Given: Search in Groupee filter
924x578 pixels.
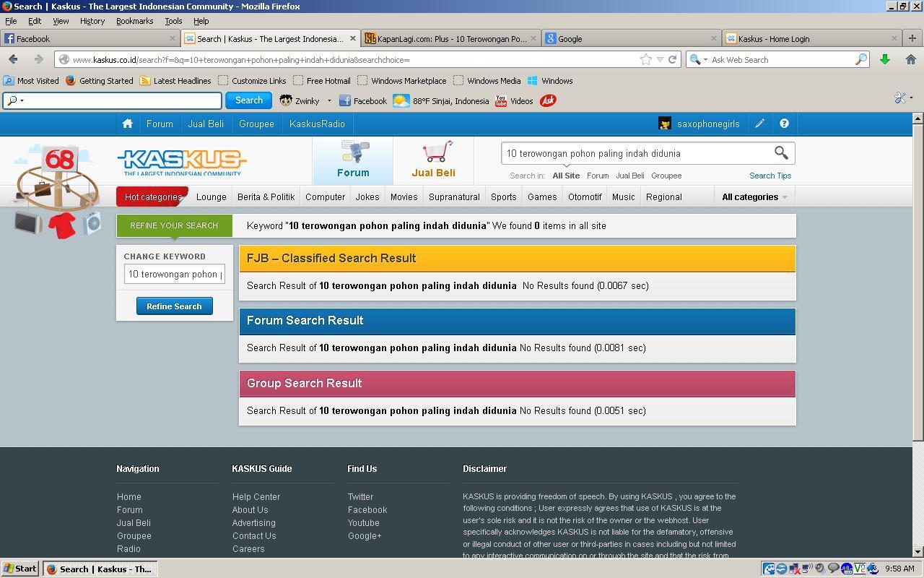Looking at the screenshot, I should click(x=666, y=176).
